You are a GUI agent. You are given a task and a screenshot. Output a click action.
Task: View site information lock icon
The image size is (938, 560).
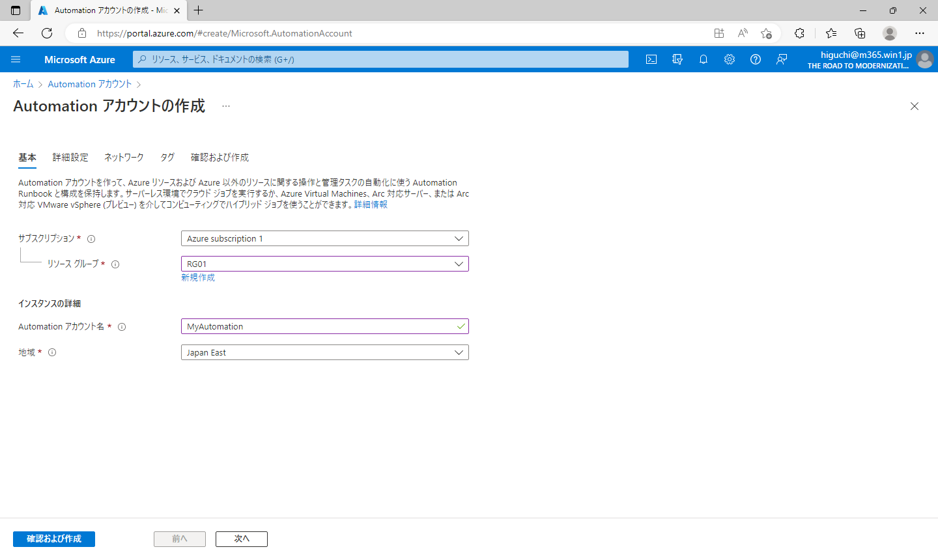pyautogui.click(x=82, y=33)
